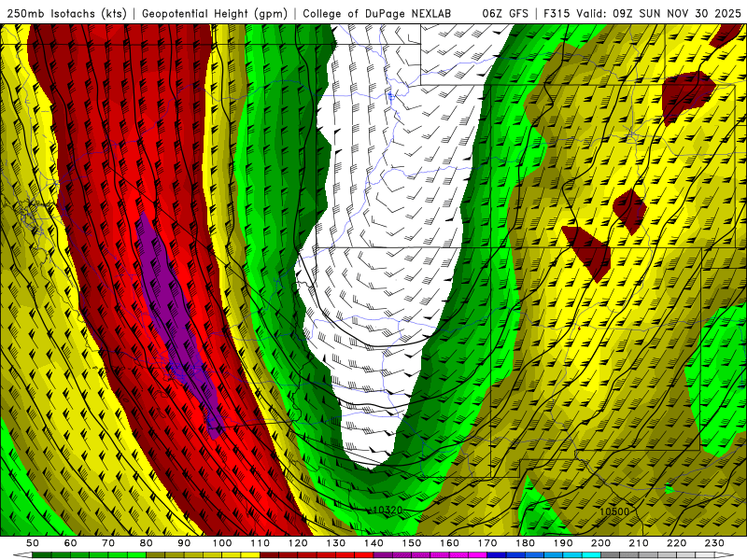Click the 140 value on the legend
747x560 pixels.
coord(373,543)
